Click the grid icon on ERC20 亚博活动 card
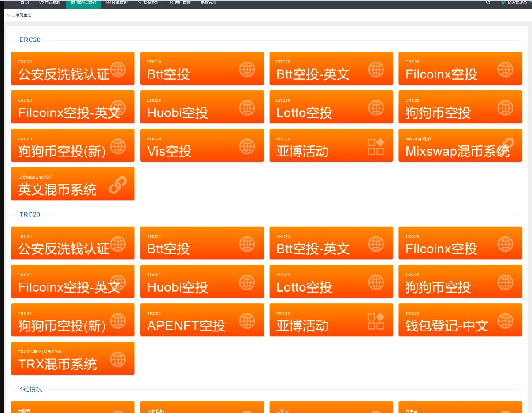532x413 pixels. [x=376, y=146]
